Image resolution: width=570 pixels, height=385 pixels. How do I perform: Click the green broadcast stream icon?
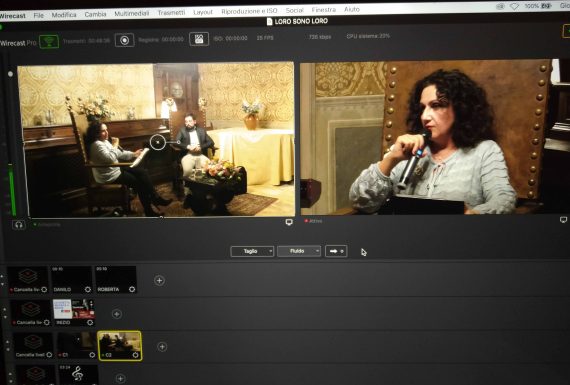(49, 41)
